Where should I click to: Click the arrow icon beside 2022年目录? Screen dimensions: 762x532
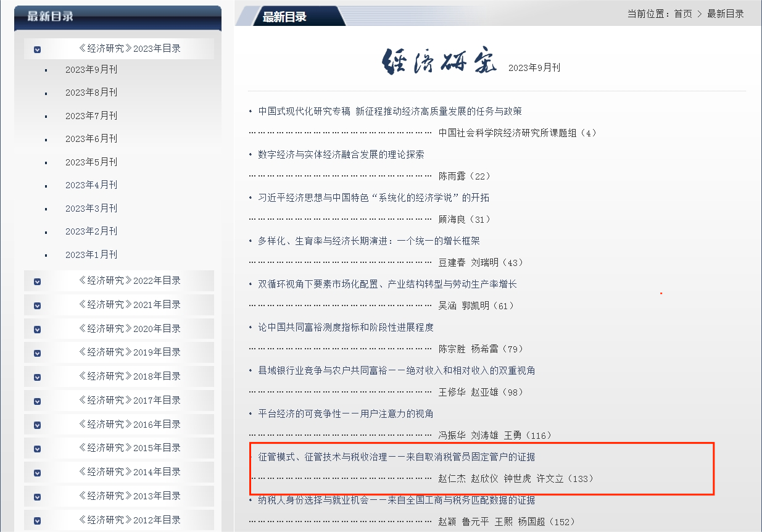38,281
